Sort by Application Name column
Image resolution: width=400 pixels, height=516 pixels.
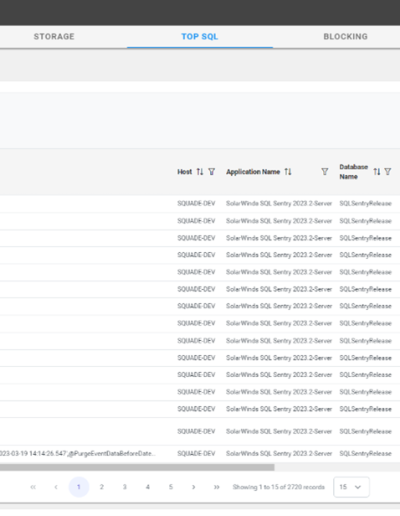(x=288, y=172)
